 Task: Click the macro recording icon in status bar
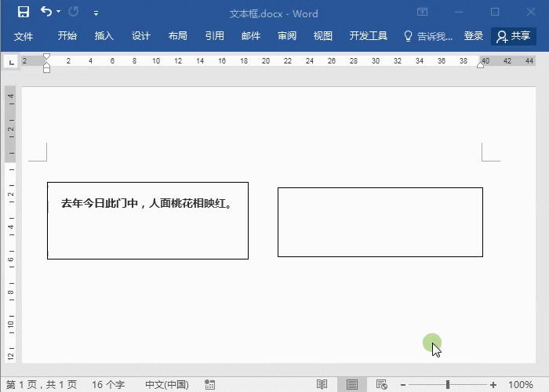(209, 384)
